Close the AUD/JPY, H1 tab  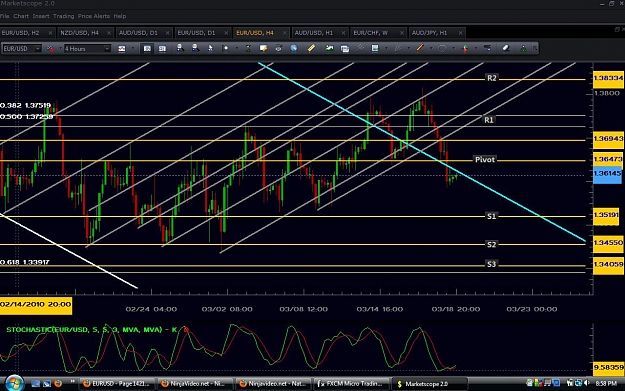(x=460, y=33)
